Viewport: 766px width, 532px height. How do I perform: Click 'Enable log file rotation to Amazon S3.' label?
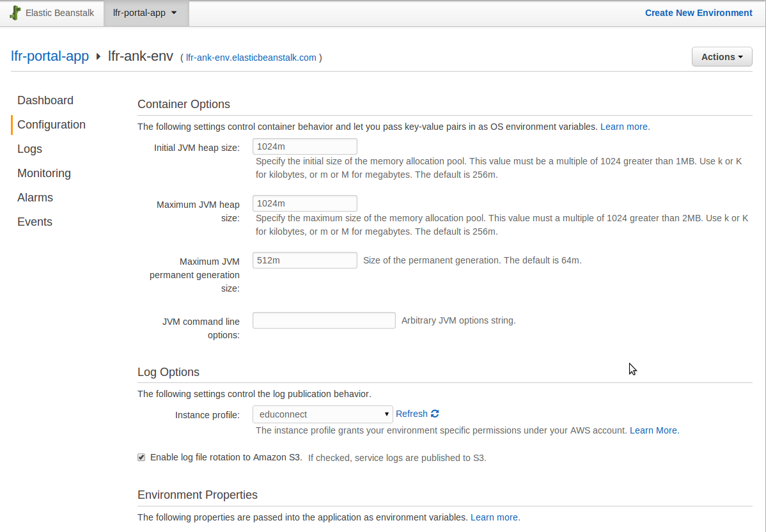(226, 457)
